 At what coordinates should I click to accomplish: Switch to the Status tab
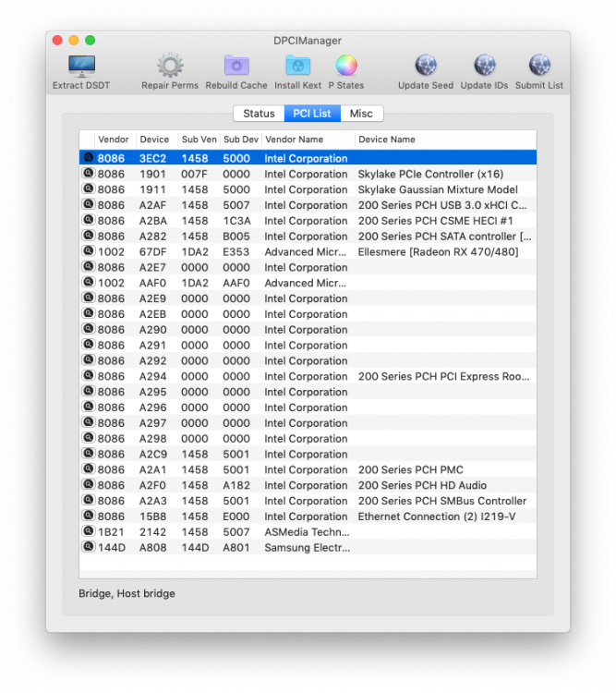point(259,114)
